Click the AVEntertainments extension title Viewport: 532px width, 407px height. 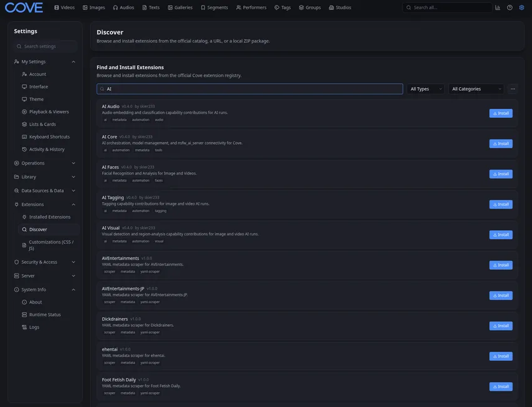120,259
